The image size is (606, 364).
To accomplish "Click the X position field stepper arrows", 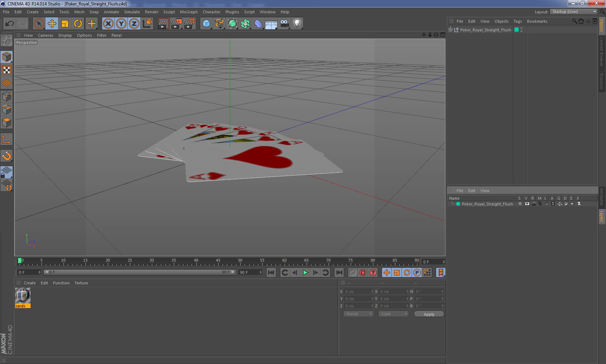I will pyautogui.click(x=372, y=292).
